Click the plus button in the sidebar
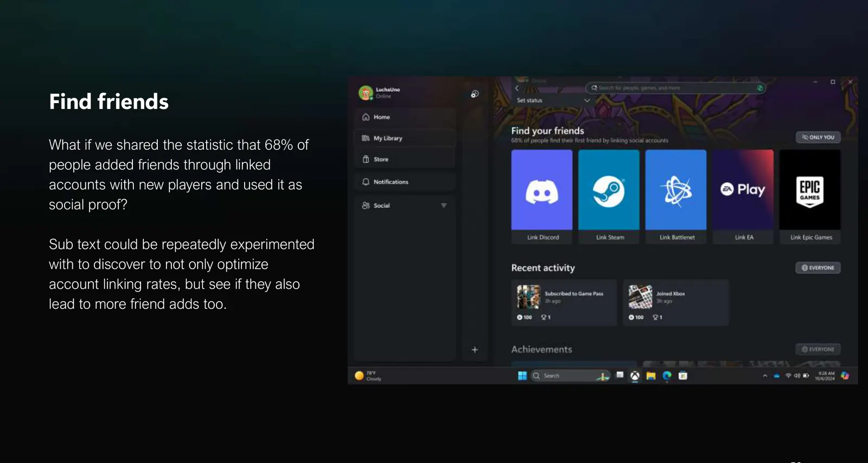Image resolution: width=868 pixels, height=463 pixels. tap(475, 350)
